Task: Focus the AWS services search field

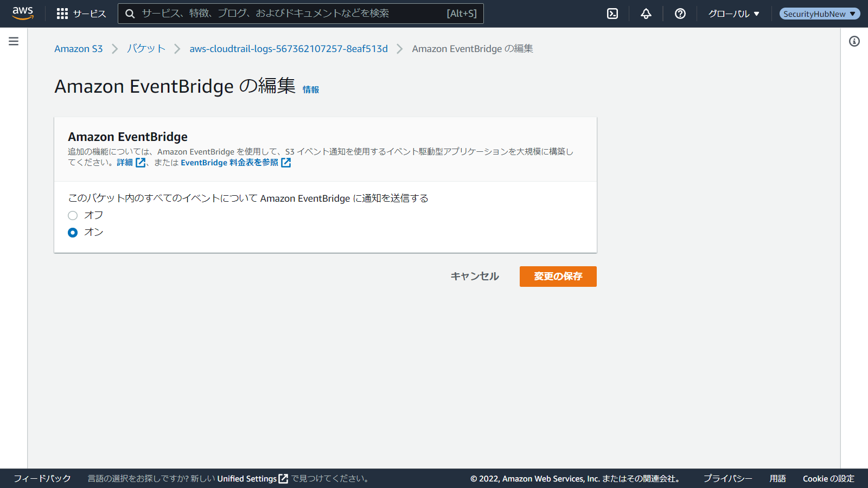Action: pos(293,14)
